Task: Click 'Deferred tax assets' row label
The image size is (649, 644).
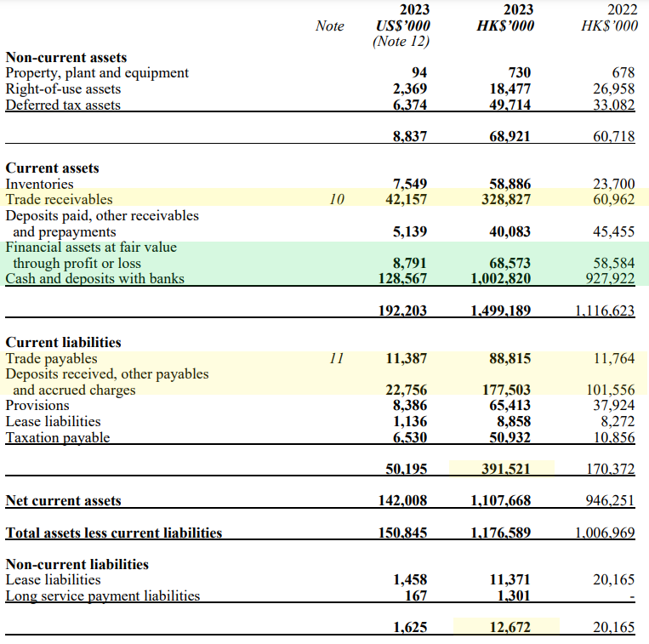Action: 63,105
